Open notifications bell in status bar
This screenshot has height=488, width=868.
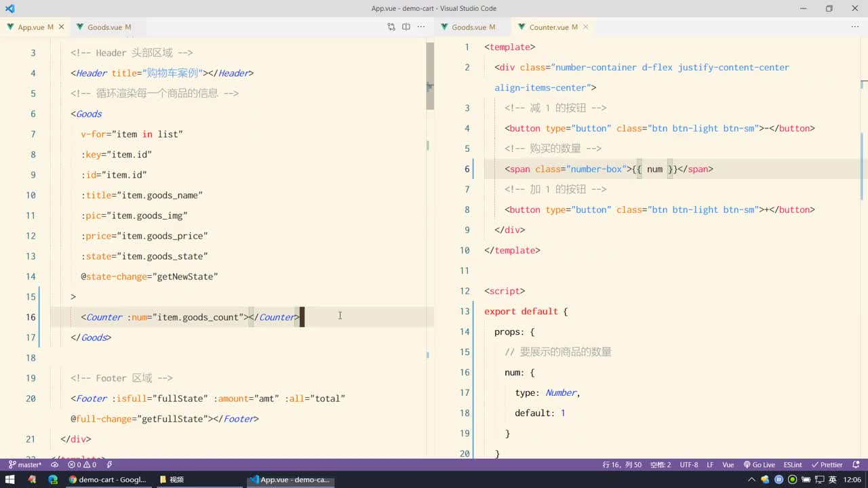(x=856, y=465)
